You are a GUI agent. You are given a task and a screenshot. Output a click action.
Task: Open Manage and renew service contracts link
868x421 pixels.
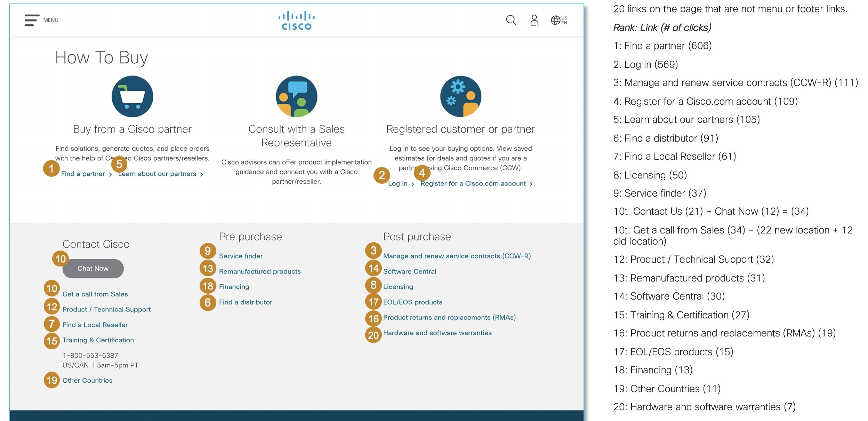(457, 256)
